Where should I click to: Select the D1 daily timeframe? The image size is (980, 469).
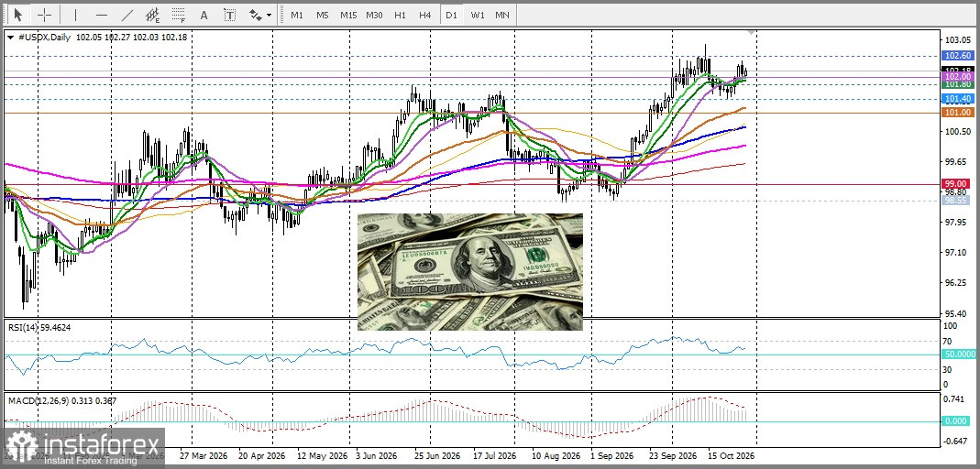(451, 15)
